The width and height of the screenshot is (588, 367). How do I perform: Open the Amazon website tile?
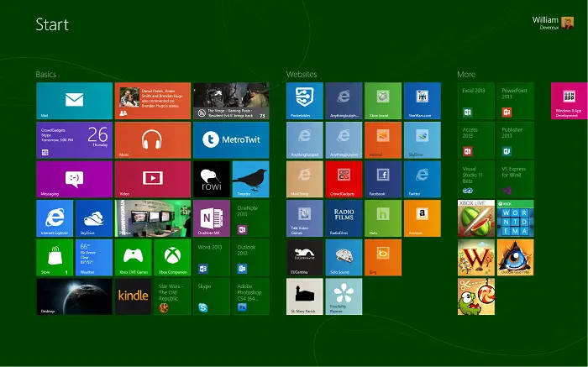click(x=423, y=218)
